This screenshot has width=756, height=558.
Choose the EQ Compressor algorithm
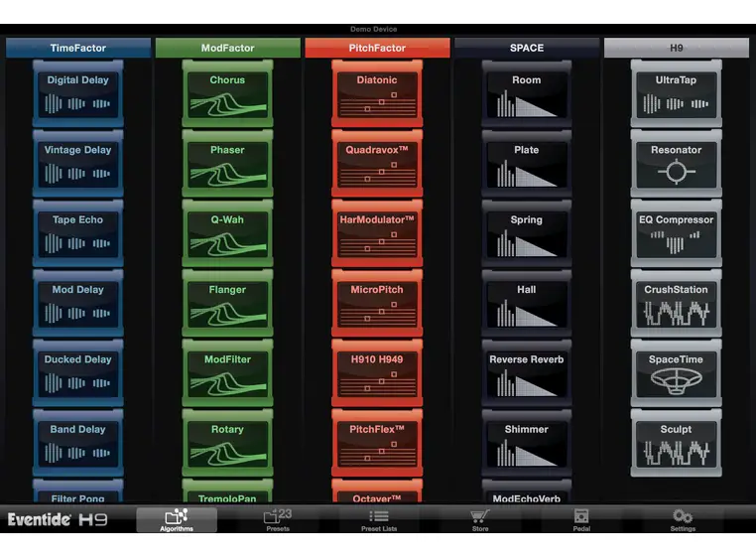click(676, 233)
